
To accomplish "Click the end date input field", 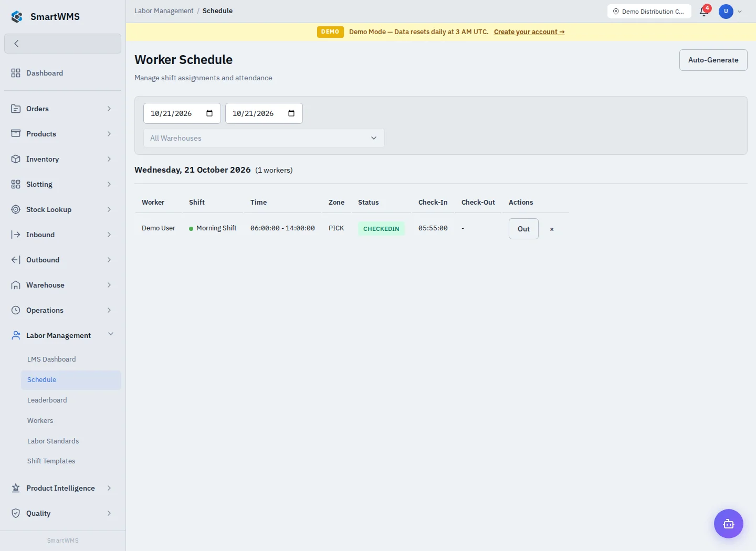I will tap(264, 113).
